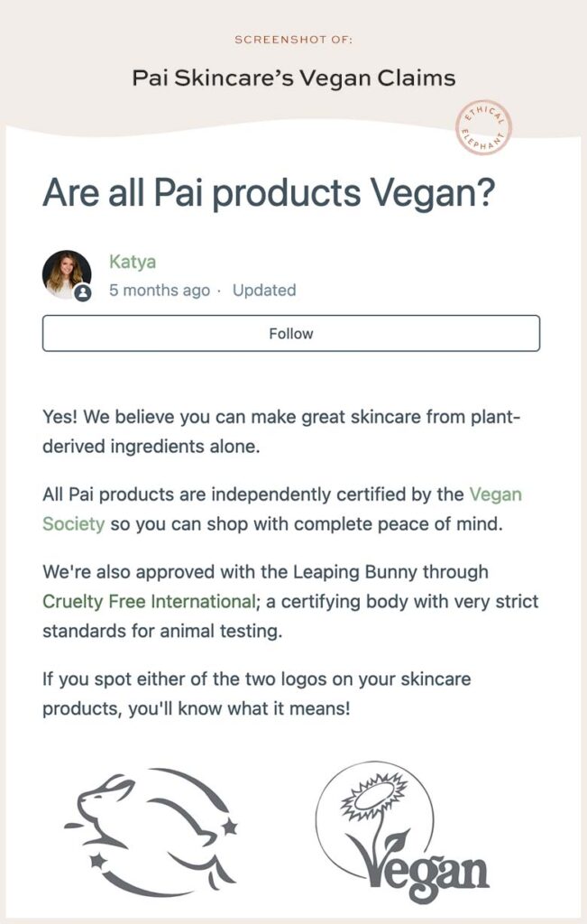Viewport: 587px width, 924px height.
Task: Open the Vegan Society link
Action: (x=282, y=509)
